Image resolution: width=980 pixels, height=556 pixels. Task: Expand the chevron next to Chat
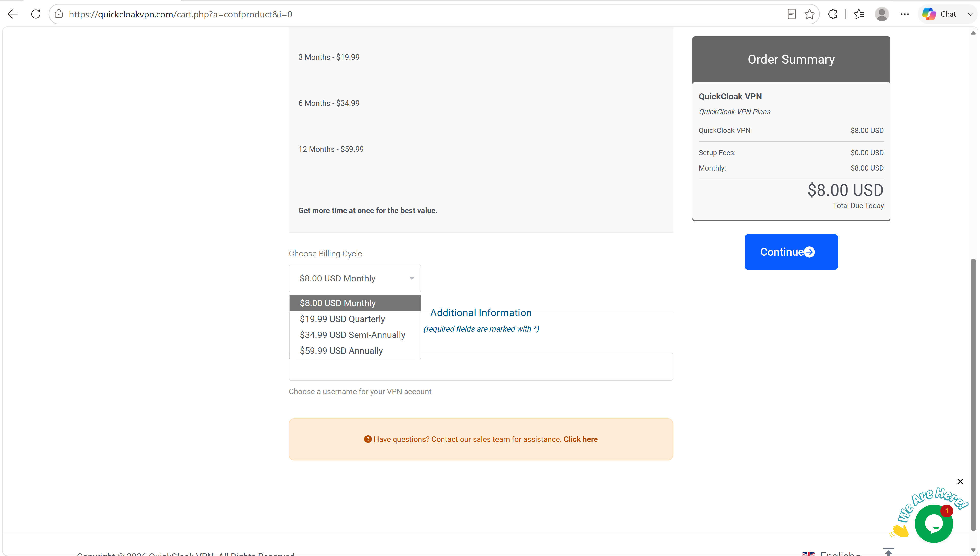(x=970, y=14)
